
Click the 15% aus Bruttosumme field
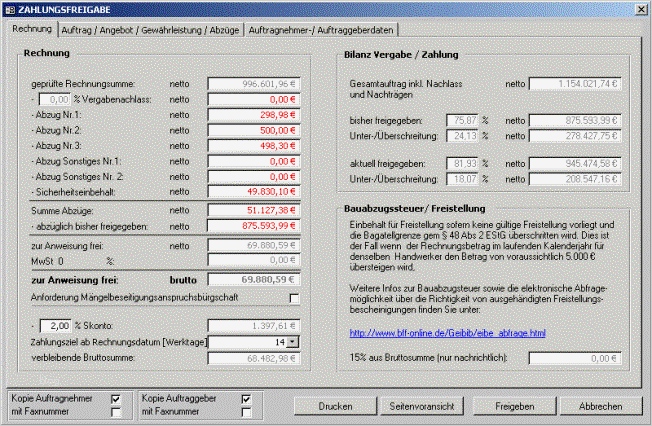575,358
